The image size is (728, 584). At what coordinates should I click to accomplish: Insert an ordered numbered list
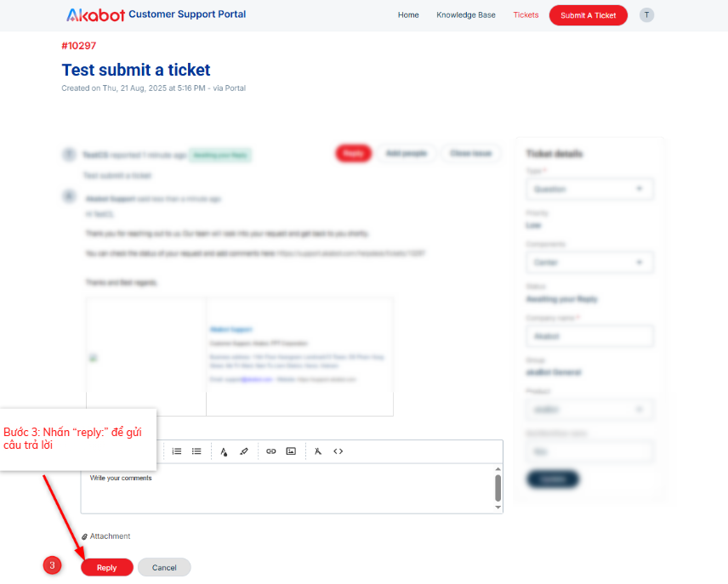pos(176,451)
